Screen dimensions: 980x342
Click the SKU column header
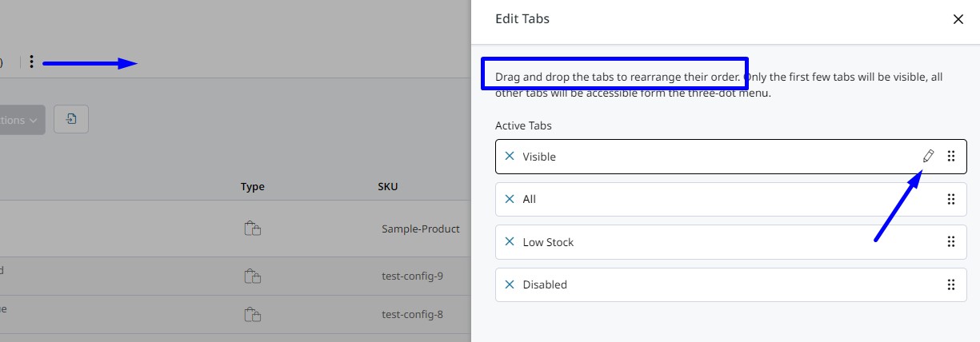(387, 187)
